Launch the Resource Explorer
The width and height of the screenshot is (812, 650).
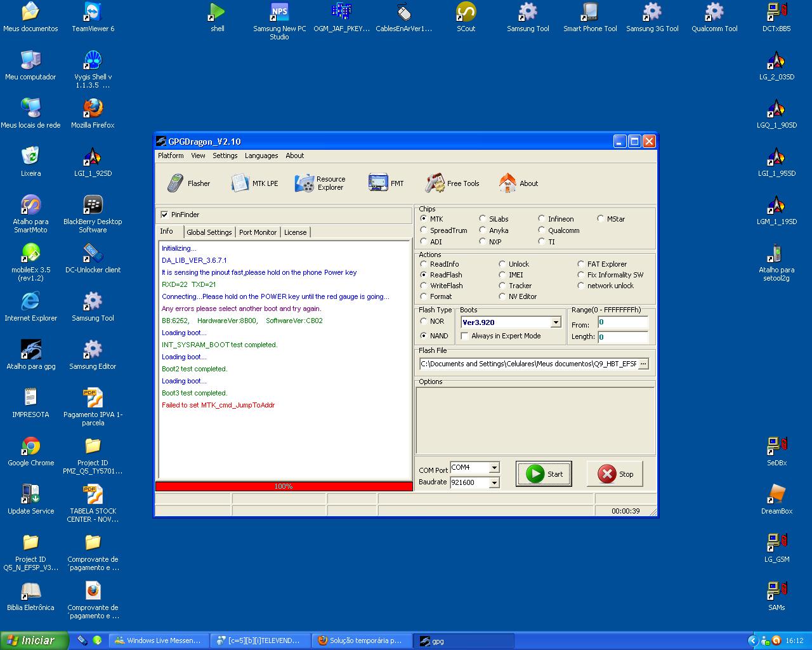tap(320, 183)
